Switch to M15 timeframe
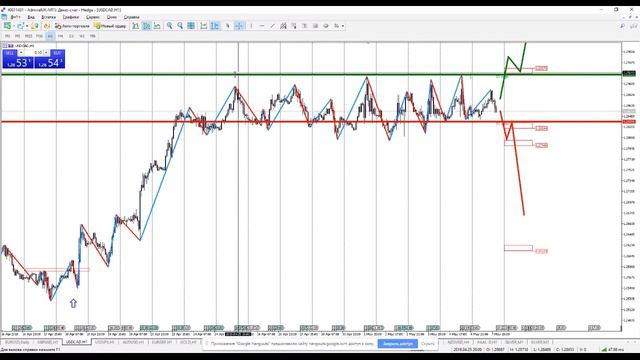This screenshot has width=640, height=360. coord(28,36)
